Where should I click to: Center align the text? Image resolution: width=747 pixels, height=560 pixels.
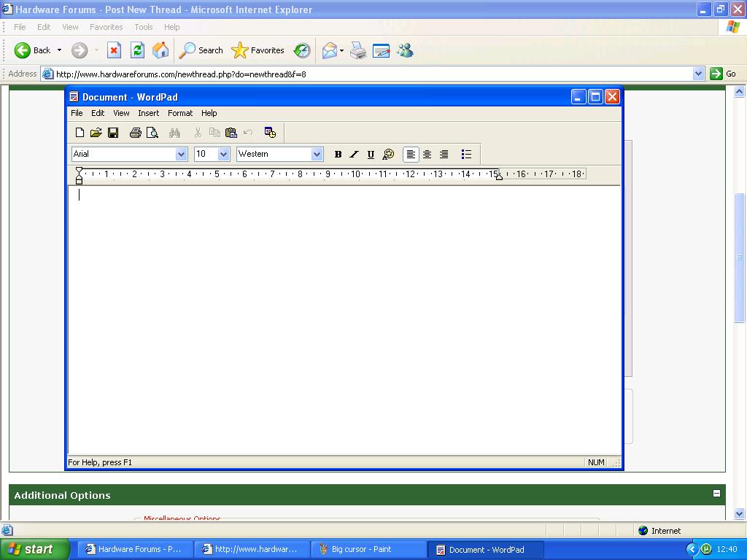coord(427,155)
